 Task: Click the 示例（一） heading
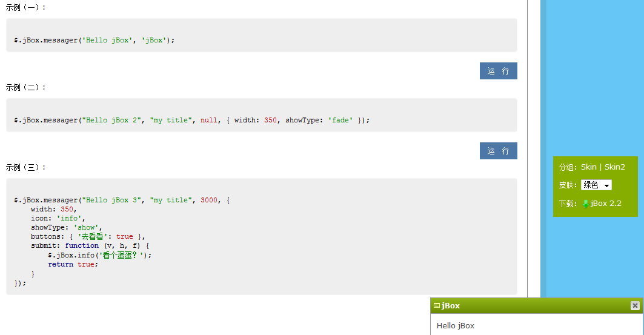click(25, 7)
